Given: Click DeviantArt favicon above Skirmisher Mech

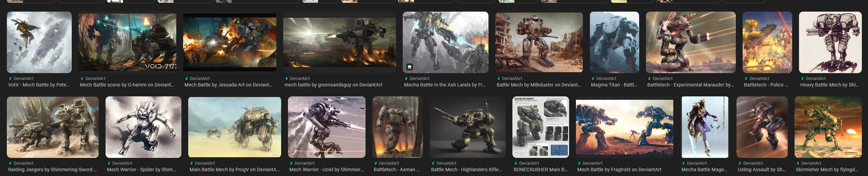Looking at the screenshot, I should [798, 163].
